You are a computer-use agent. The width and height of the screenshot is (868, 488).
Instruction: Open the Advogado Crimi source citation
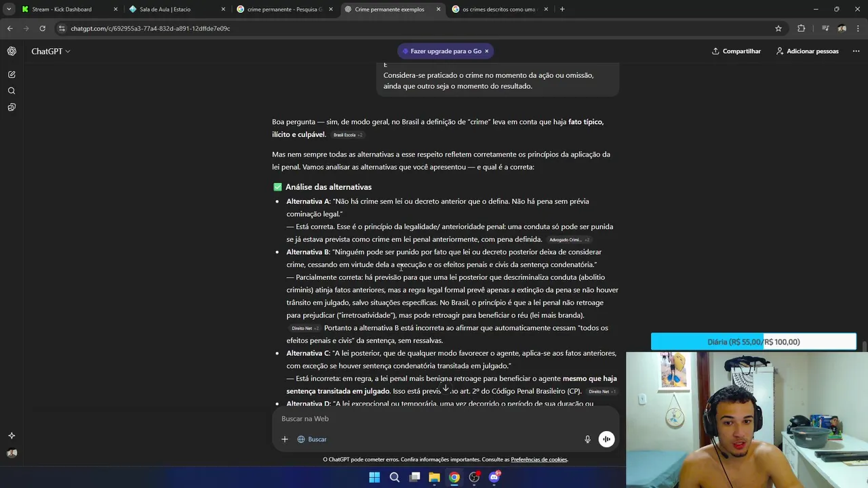pos(570,240)
